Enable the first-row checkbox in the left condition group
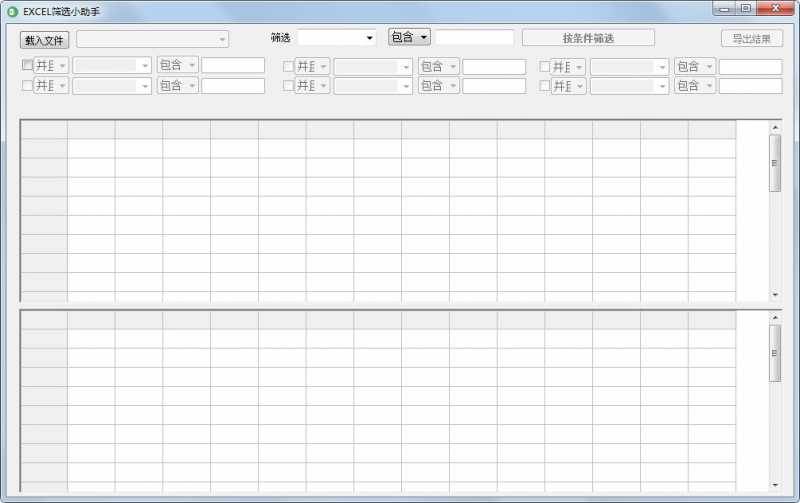800x503 pixels. [27, 66]
